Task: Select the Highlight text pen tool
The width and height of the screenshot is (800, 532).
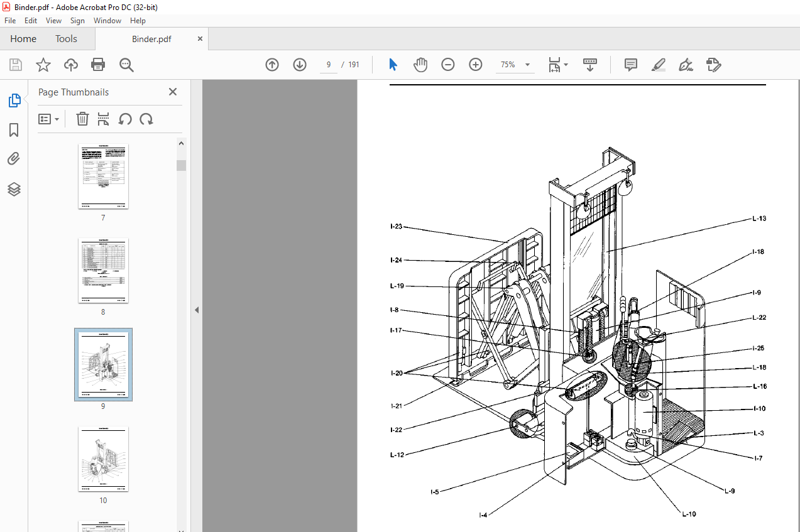Action: (659, 65)
